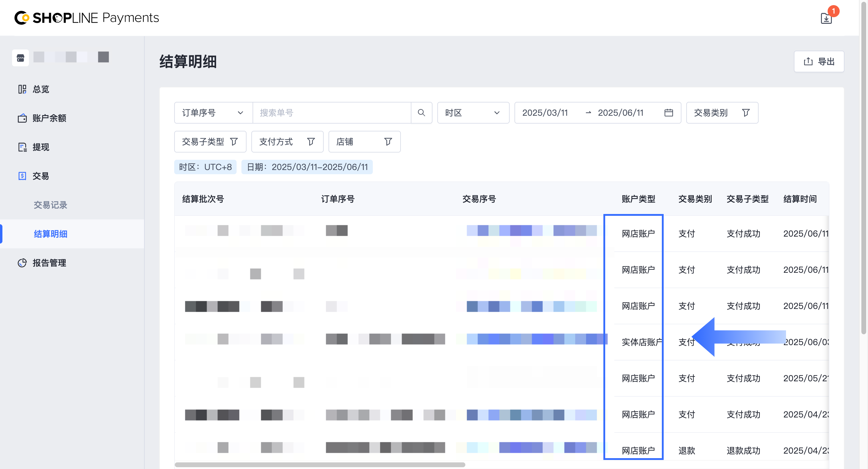Viewport: 868px width, 469px height.
Task: Click the 时区：UTC+8 filter tag
Action: 205,167
